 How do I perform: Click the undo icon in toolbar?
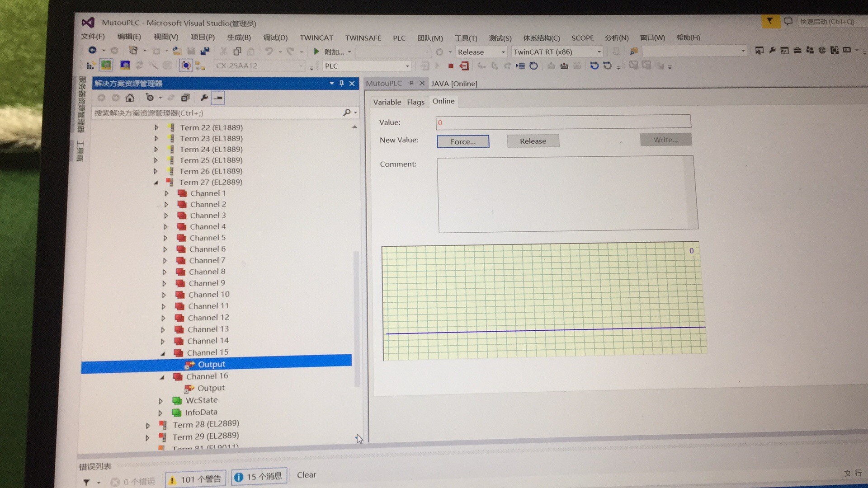269,51
